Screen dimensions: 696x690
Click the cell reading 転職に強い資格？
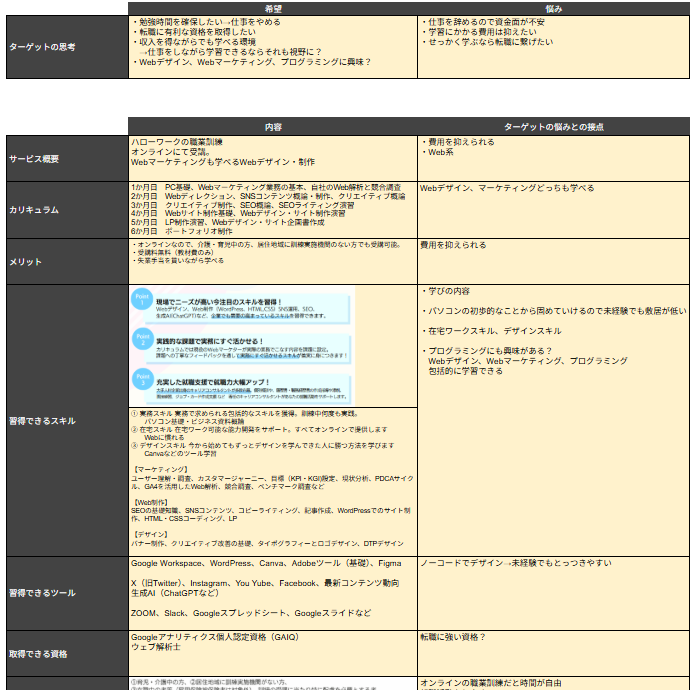pyautogui.click(x=553, y=637)
